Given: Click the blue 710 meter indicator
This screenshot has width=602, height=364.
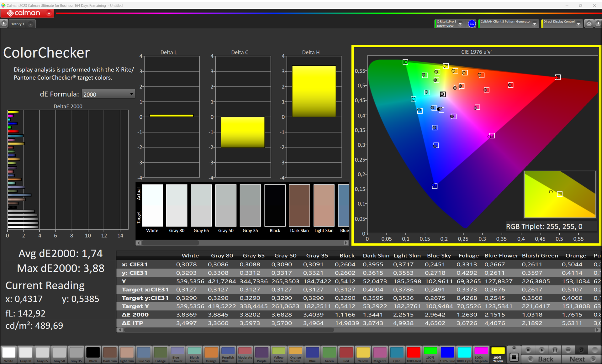Looking at the screenshot, I should tap(472, 23).
